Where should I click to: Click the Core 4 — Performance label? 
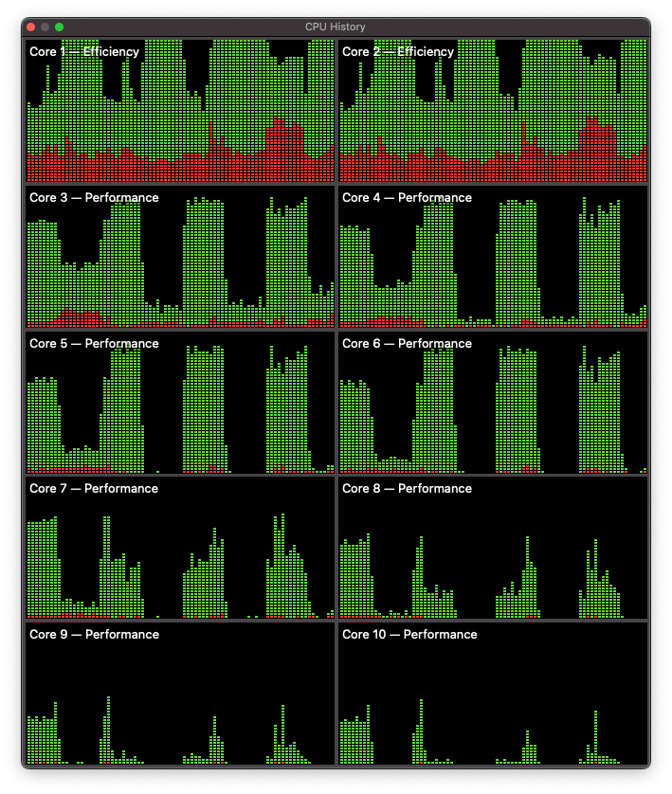407,197
